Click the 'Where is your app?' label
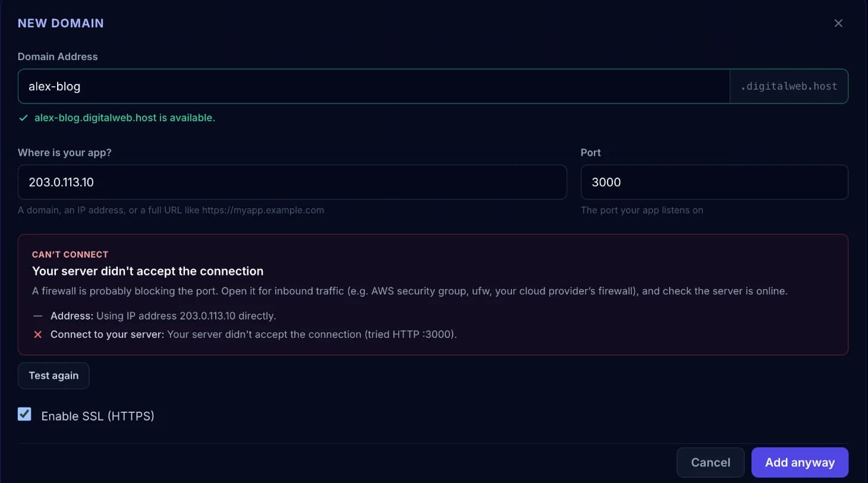The width and height of the screenshot is (868, 483). [x=65, y=152]
